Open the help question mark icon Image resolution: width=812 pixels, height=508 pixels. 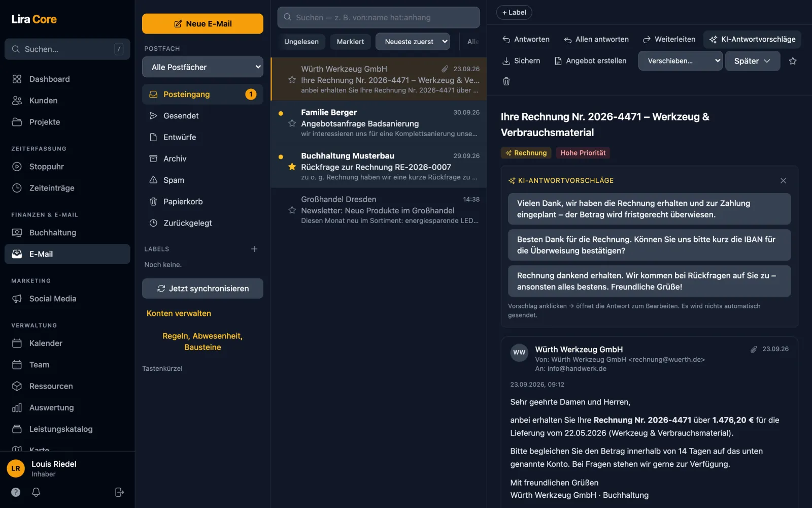(x=16, y=492)
